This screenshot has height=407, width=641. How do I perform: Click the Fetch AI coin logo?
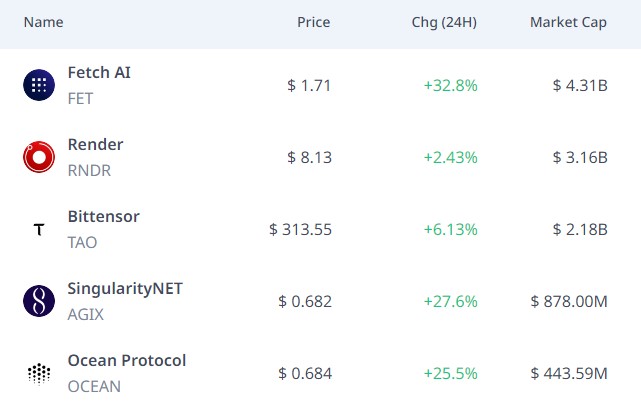click(x=39, y=85)
